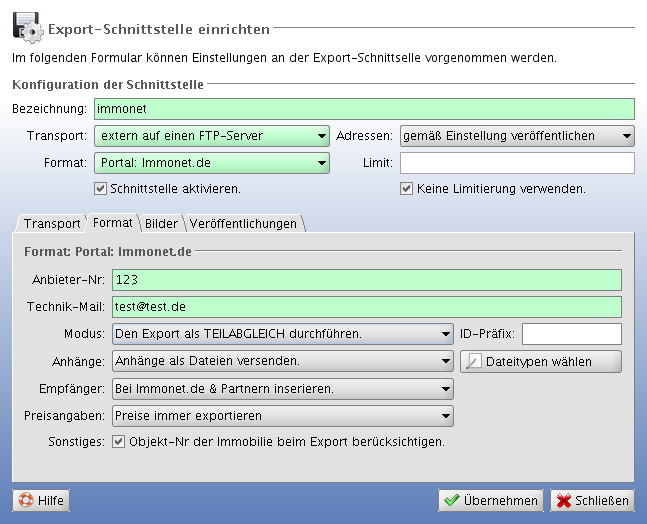This screenshot has height=524, width=647.
Task: Click the Bezeichnung text field
Action: coord(364,108)
